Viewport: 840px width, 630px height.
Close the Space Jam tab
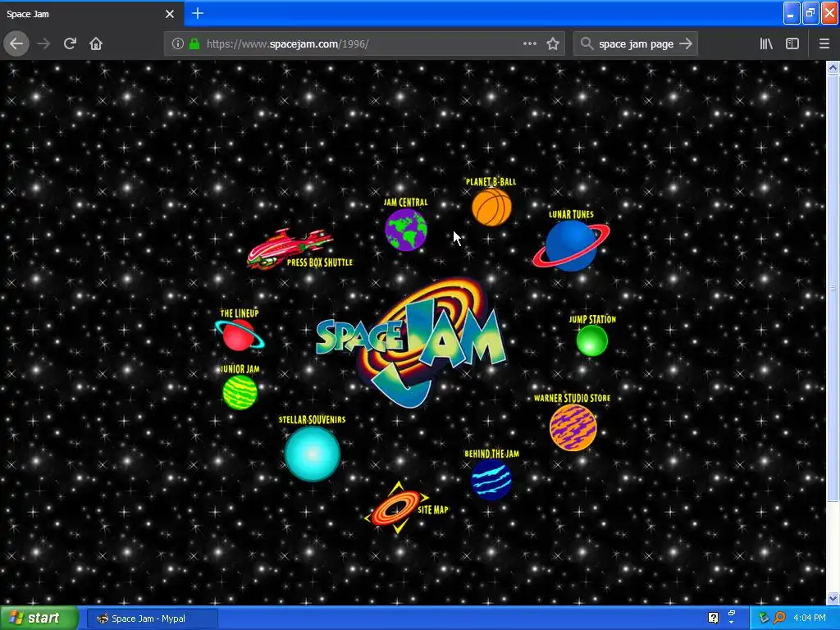(x=170, y=14)
